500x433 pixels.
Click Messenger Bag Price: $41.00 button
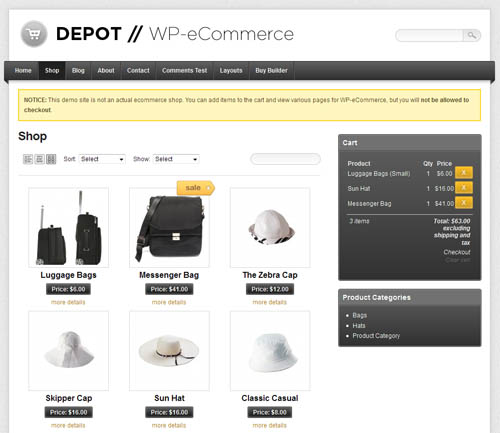coord(169,289)
